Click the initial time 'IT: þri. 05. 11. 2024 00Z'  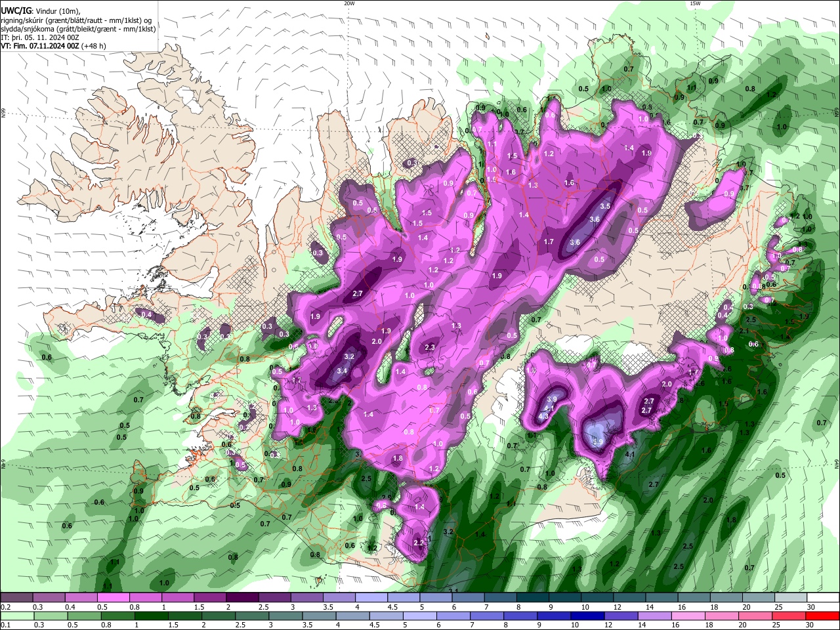40,37
